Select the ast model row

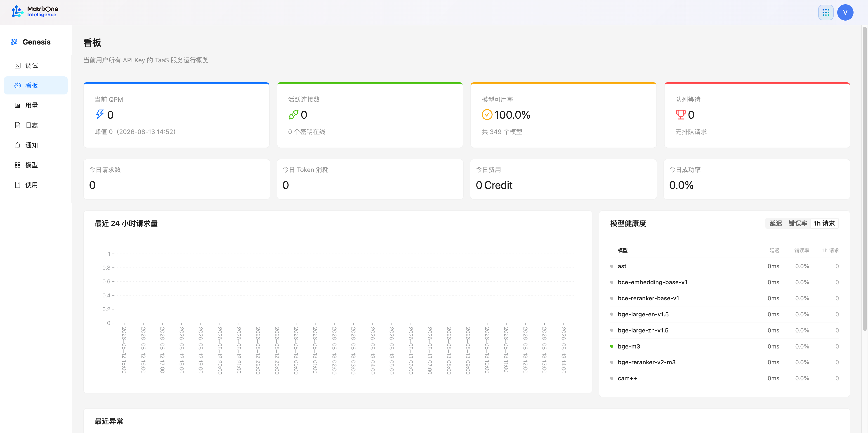click(x=724, y=266)
